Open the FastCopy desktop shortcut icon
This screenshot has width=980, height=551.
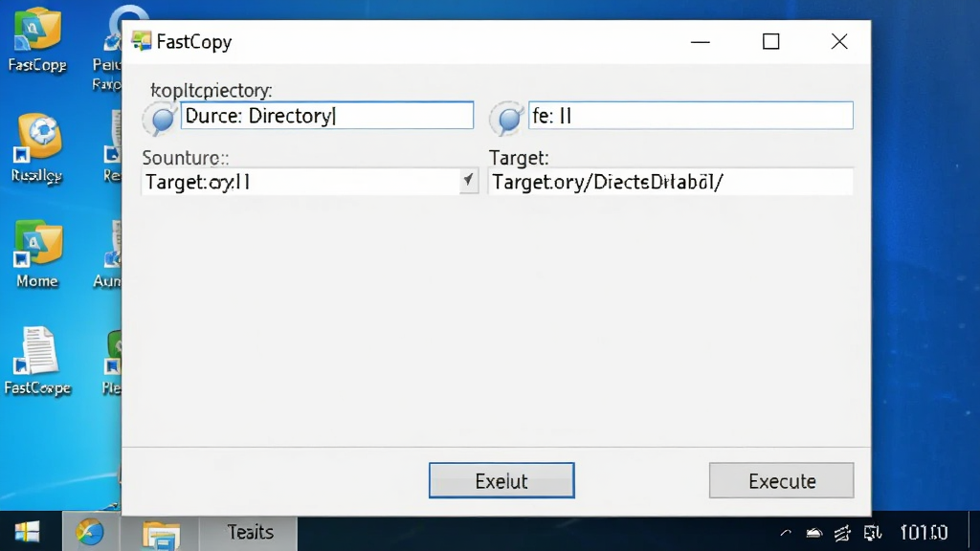(x=37, y=30)
